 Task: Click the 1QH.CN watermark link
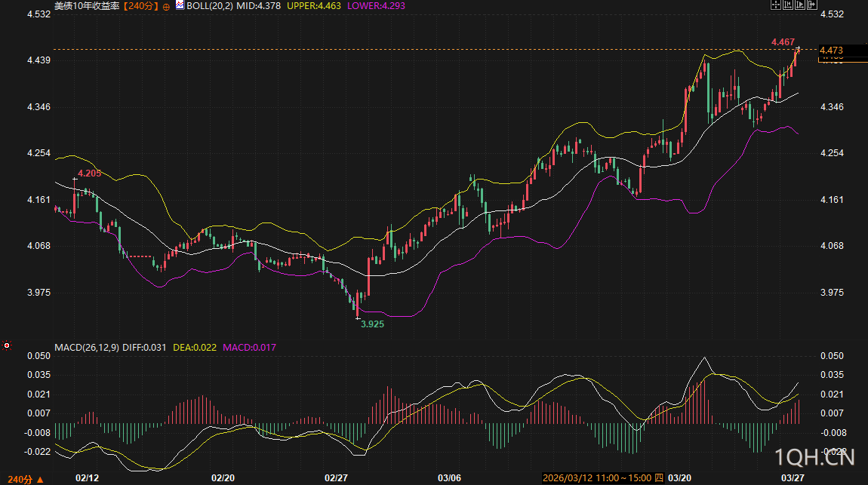click(x=814, y=457)
